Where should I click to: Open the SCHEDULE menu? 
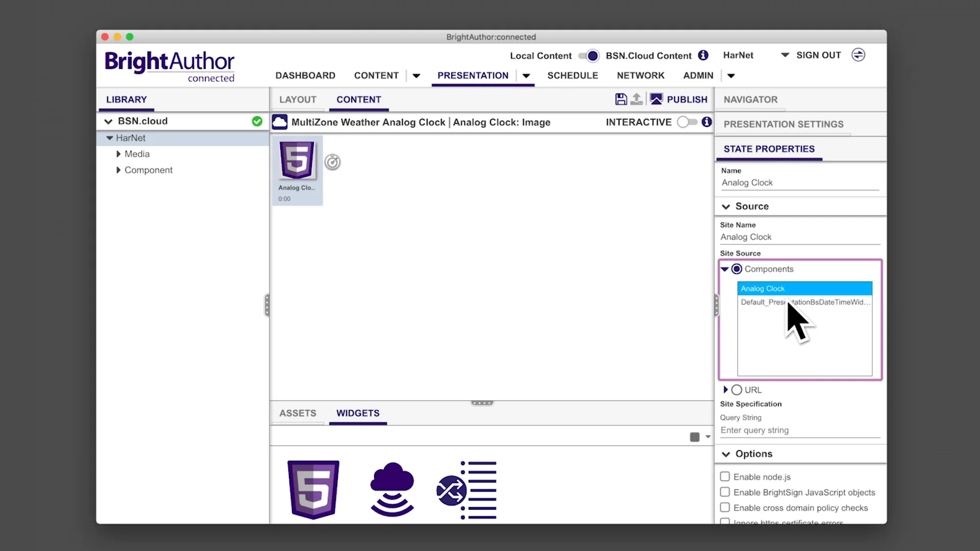tap(573, 76)
